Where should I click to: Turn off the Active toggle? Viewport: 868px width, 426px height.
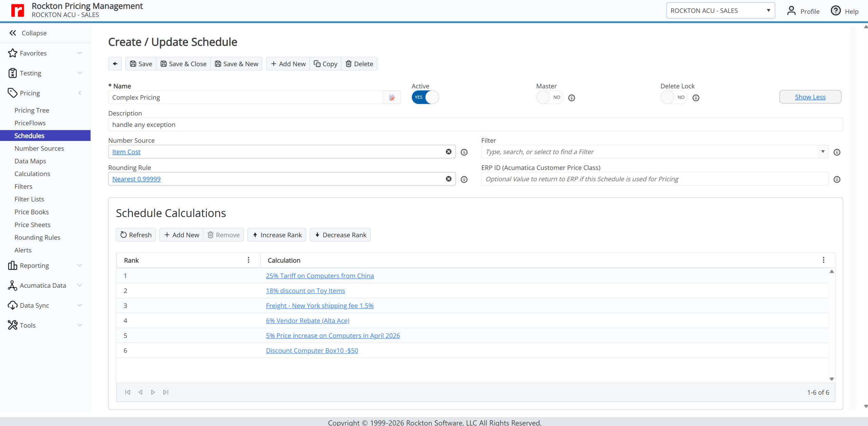point(425,97)
